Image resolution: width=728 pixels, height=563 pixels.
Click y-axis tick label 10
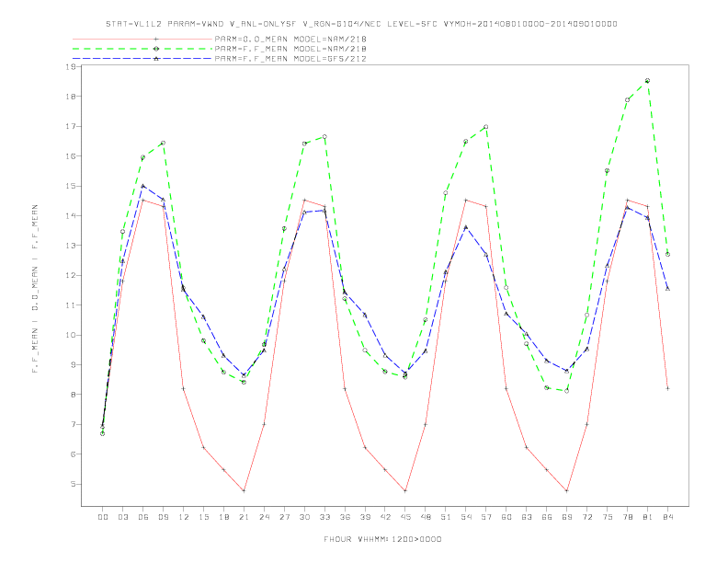click(71, 335)
